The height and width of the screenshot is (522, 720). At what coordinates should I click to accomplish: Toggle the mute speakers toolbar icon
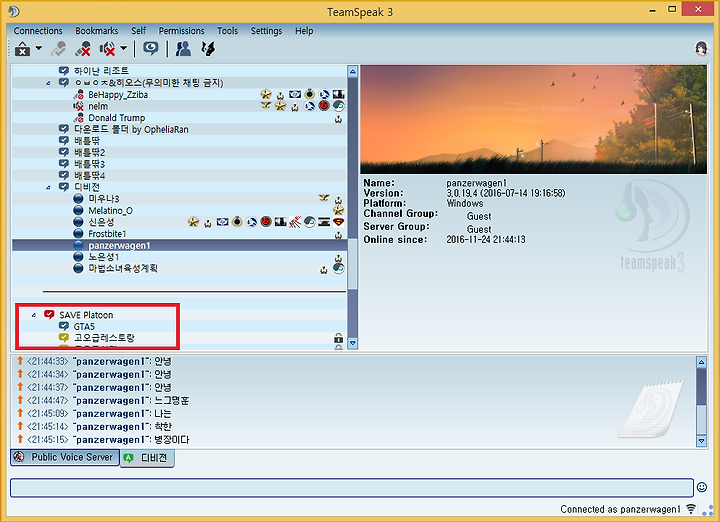tap(108, 49)
